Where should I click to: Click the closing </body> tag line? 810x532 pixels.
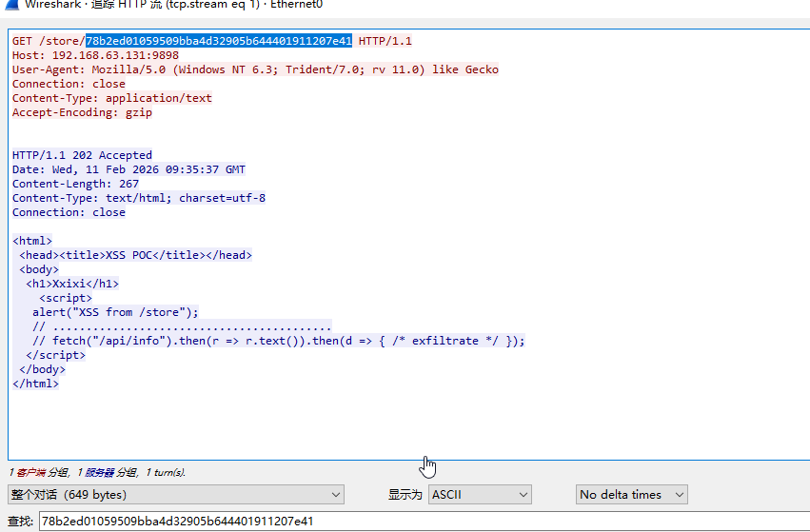(43, 369)
